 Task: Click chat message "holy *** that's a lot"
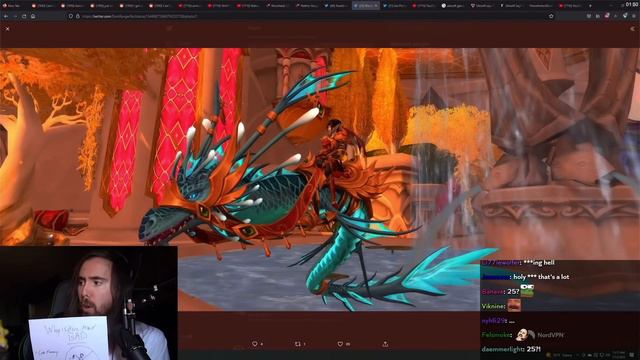click(x=541, y=277)
